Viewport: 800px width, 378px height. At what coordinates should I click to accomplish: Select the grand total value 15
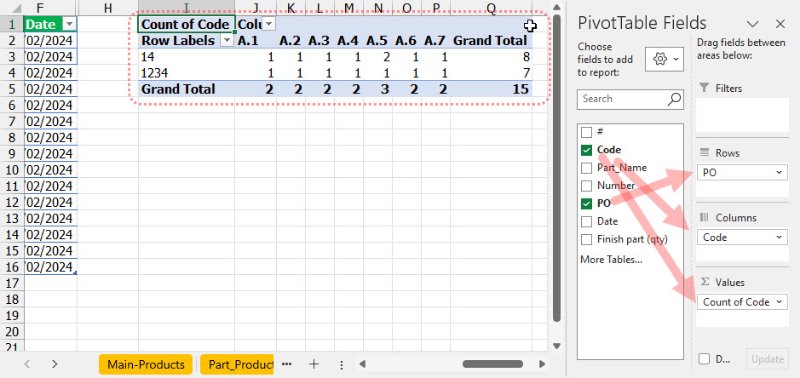(x=491, y=89)
